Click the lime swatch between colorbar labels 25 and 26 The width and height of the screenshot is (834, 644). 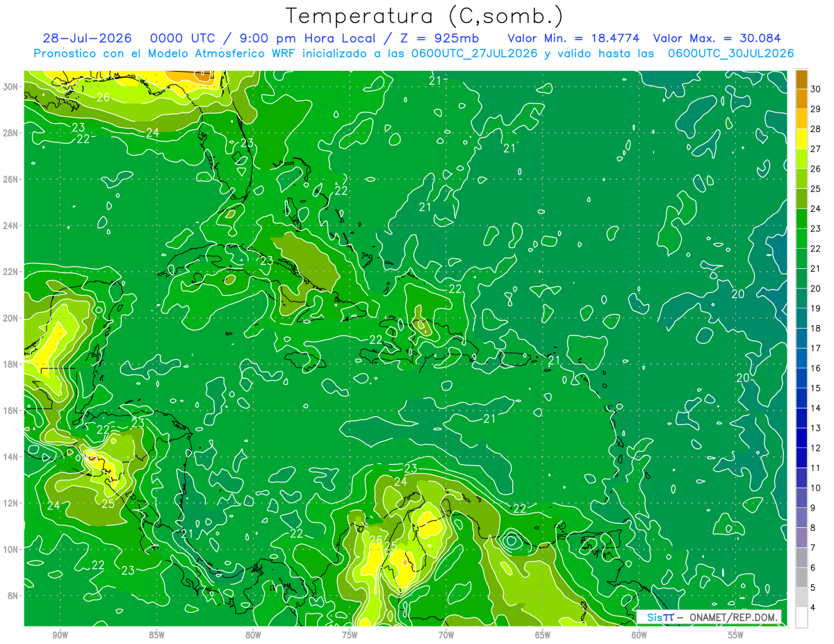[801, 179]
